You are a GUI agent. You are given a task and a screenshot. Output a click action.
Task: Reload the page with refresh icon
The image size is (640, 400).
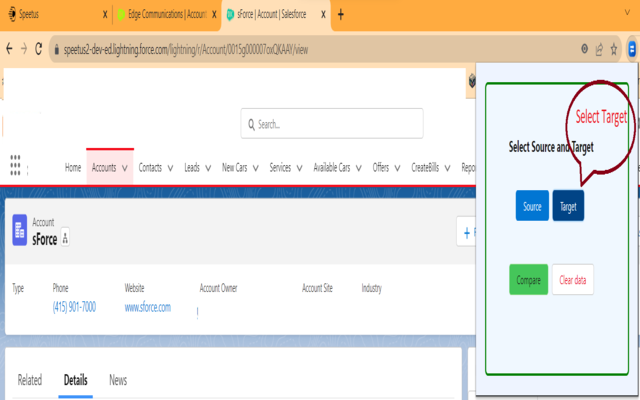point(38,49)
